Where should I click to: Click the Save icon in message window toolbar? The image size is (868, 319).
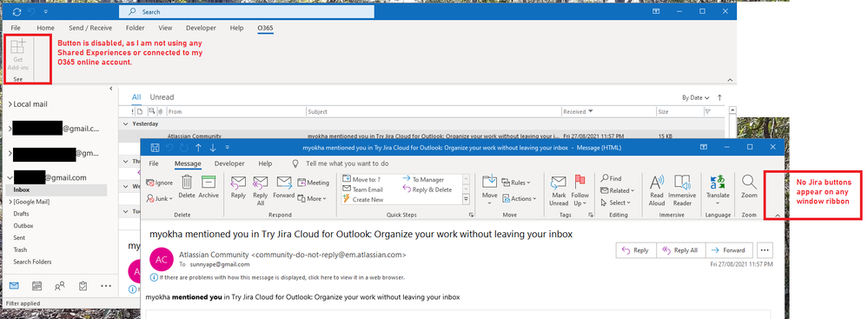[x=155, y=147]
